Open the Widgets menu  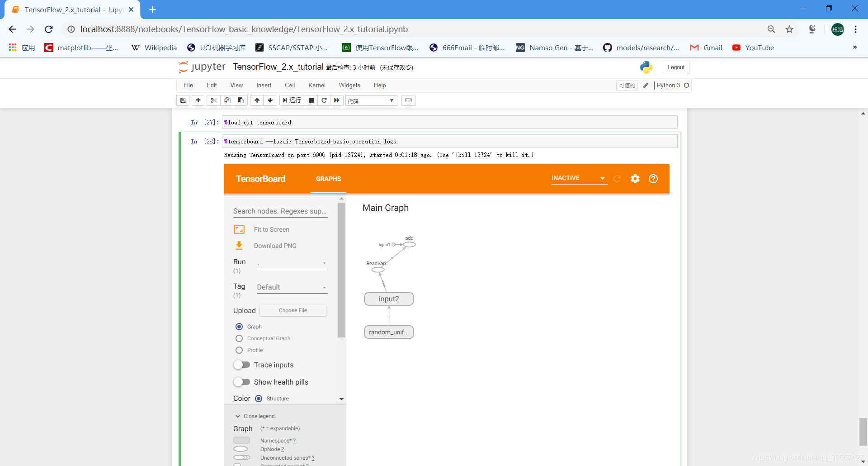coord(349,85)
